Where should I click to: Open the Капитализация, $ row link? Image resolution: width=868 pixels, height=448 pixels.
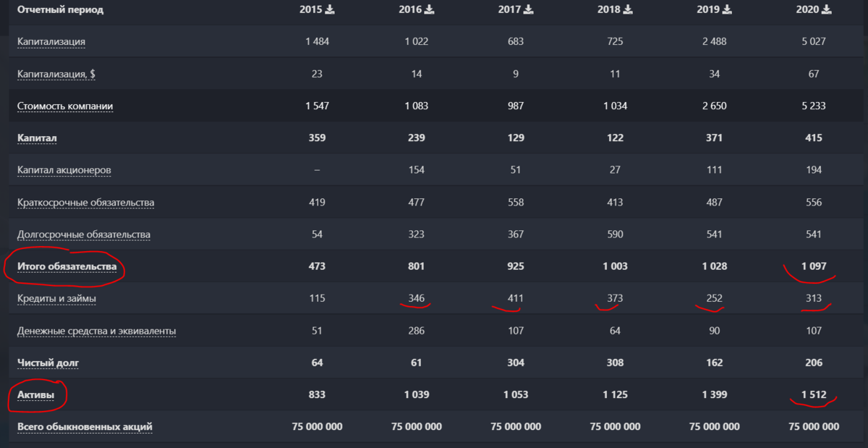click(x=56, y=74)
